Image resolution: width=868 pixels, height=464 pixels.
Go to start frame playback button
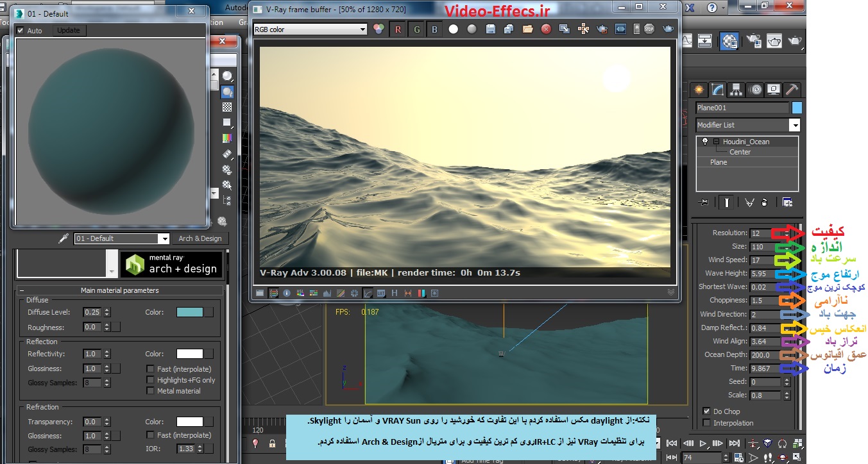click(x=672, y=443)
